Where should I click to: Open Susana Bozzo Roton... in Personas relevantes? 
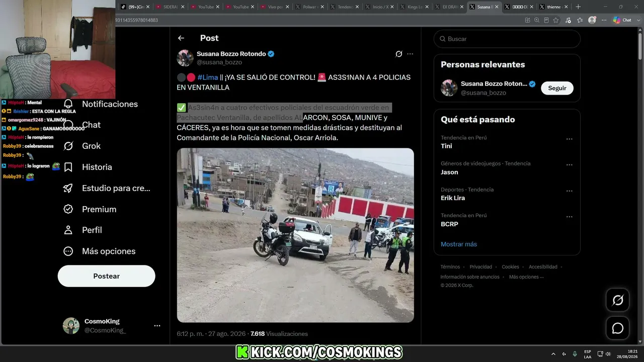click(x=494, y=84)
